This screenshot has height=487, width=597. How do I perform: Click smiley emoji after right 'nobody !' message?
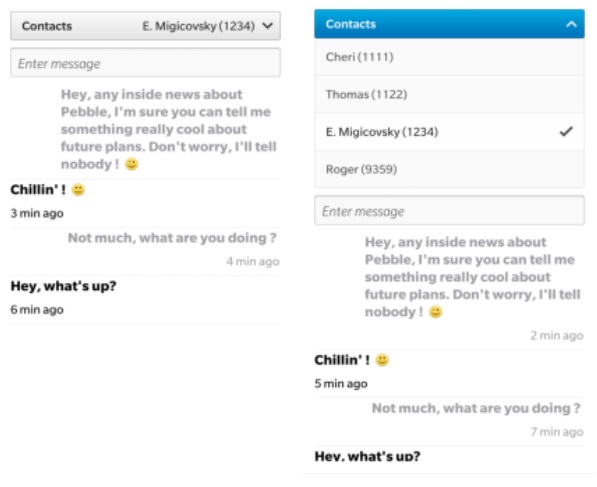click(x=436, y=312)
